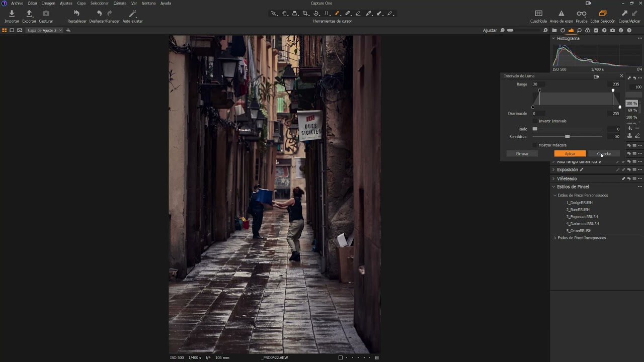
Task: Enable the Mostrar Máscara checkbox
Action: click(535, 145)
